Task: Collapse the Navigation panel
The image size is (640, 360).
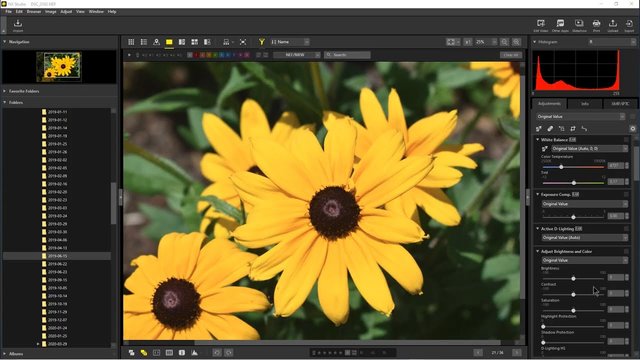Action: (5, 42)
